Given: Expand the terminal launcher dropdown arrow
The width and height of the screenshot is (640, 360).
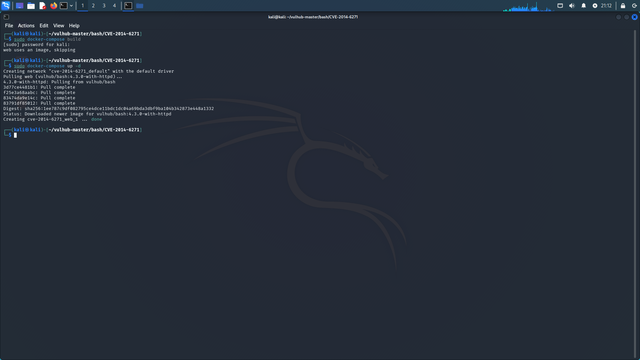Looking at the screenshot, I should [x=71, y=6].
